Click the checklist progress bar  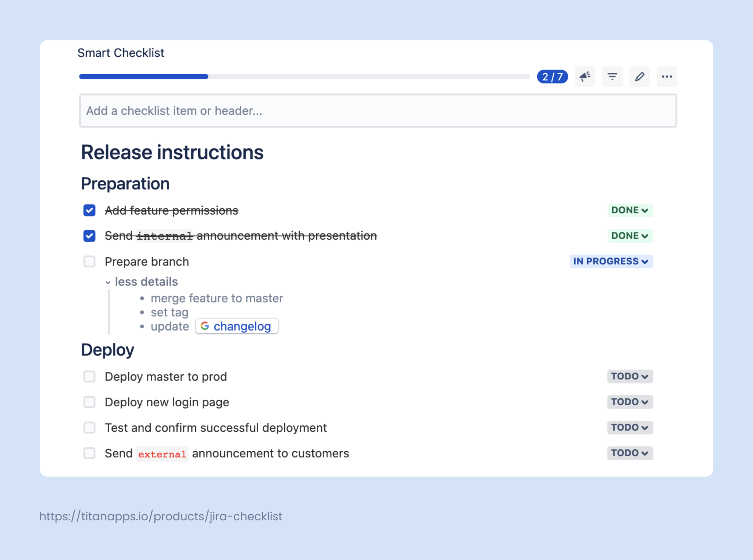304,76
